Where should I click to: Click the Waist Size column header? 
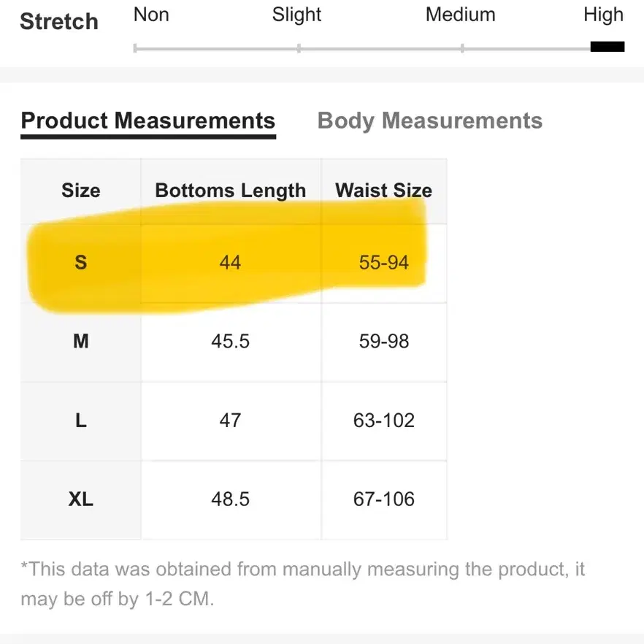point(383,191)
